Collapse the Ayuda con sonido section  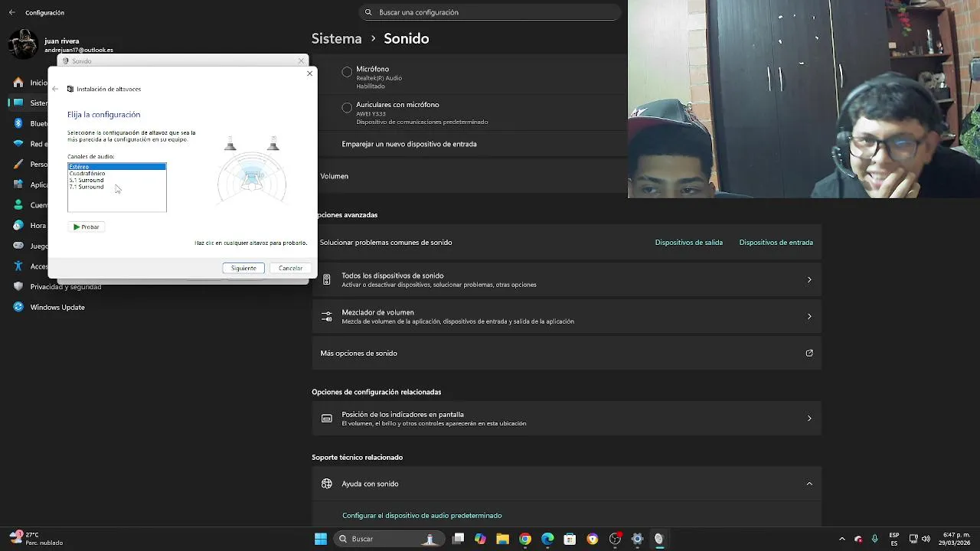(809, 484)
